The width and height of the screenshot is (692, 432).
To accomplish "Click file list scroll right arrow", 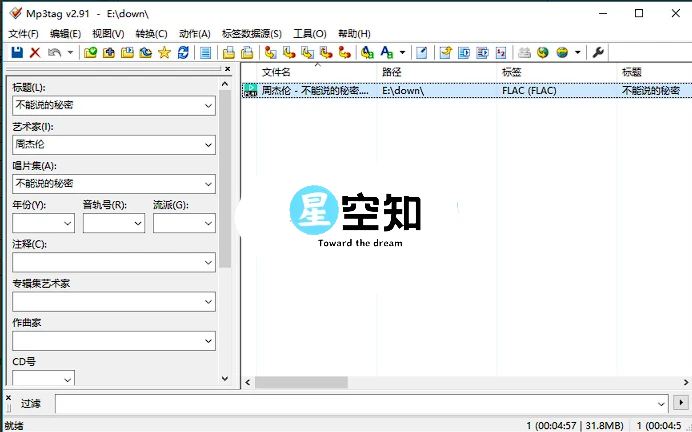I will click(686, 382).
